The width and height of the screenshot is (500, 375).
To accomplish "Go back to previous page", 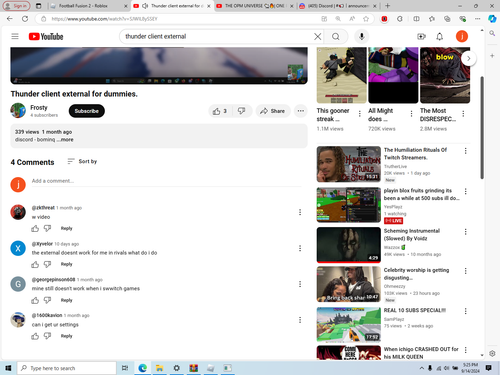I will tap(10, 19).
